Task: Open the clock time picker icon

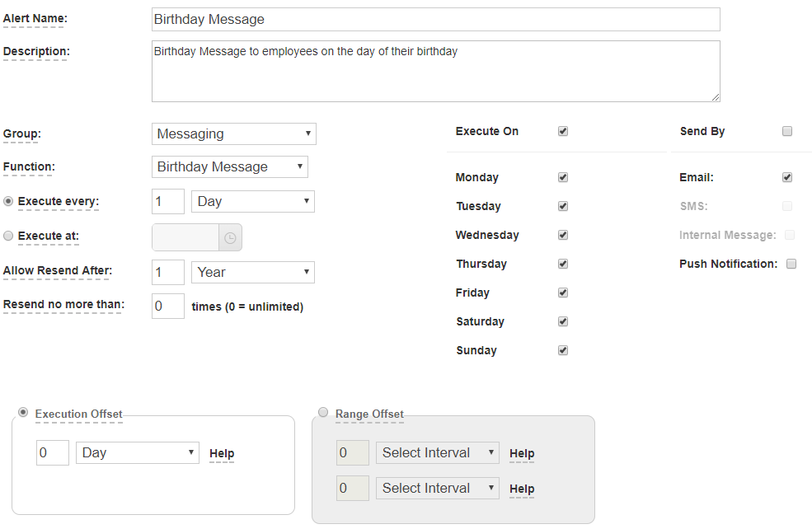Action: coord(230,237)
